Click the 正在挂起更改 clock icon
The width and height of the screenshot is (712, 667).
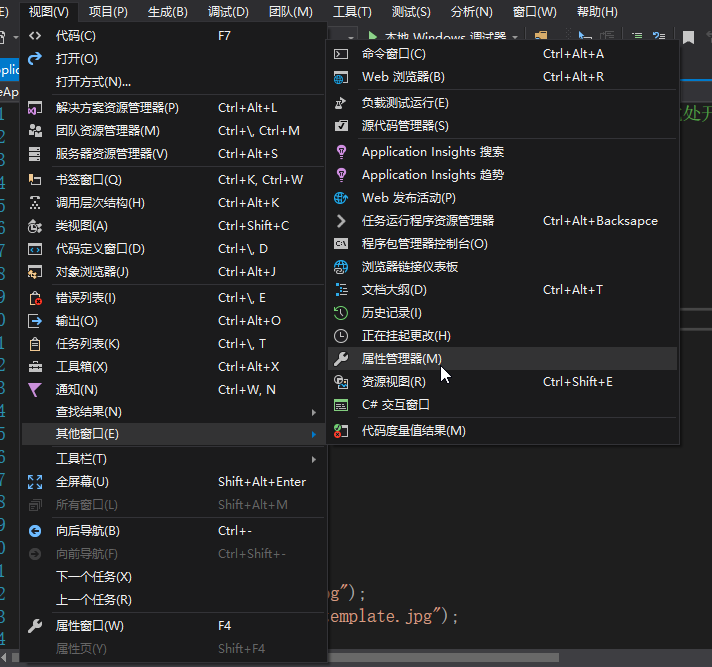tap(341, 336)
